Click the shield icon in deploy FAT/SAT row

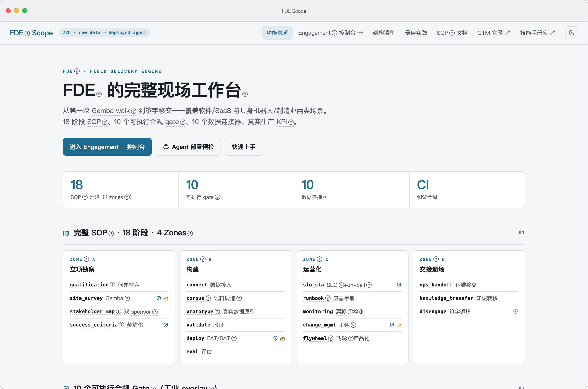click(275, 338)
